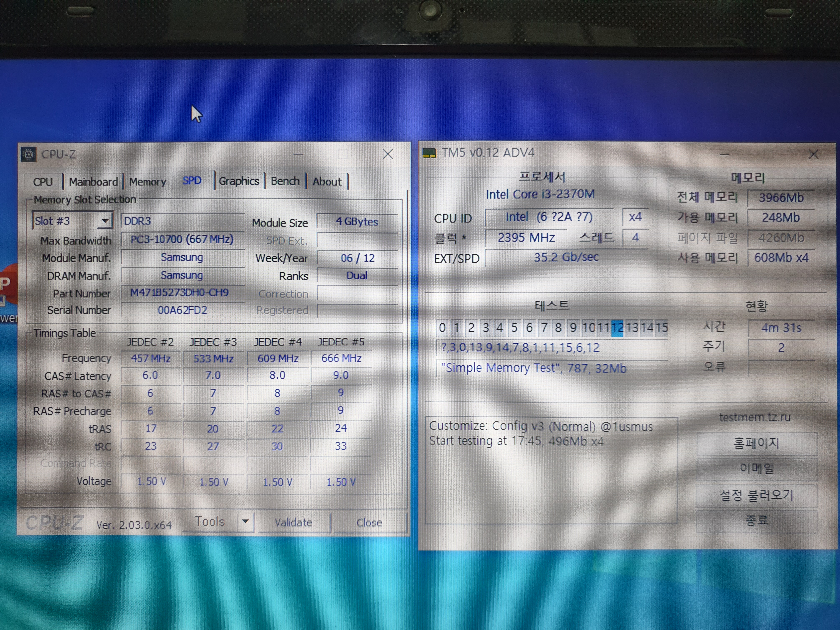
Task: Click the tRC value 33 cell
Action: point(341,446)
